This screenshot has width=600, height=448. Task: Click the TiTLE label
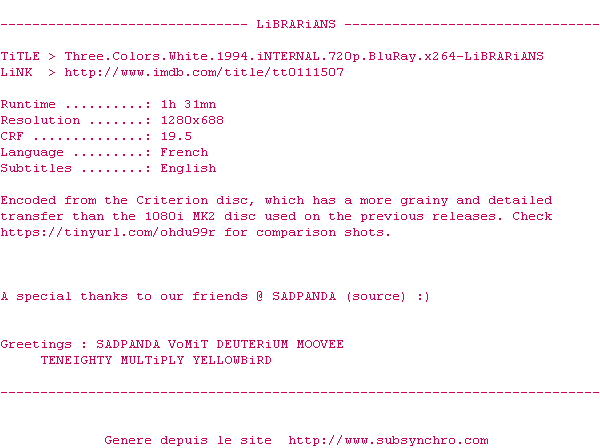tap(20, 56)
